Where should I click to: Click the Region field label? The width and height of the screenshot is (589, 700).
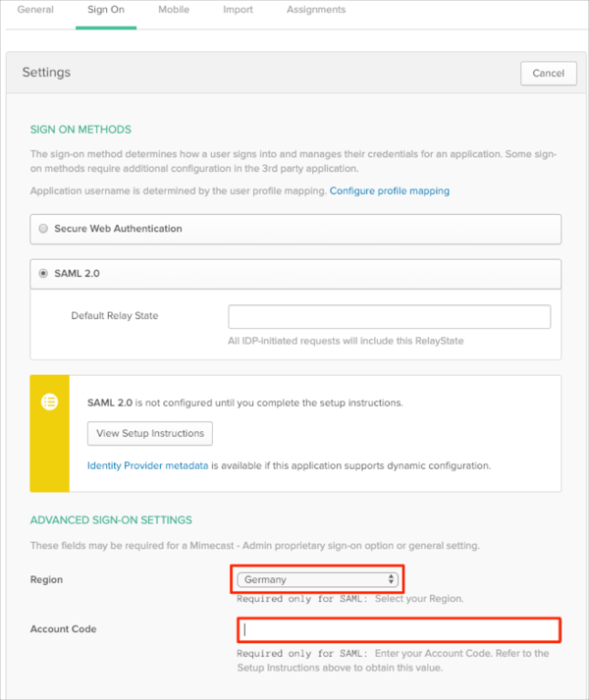(x=46, y=580)
